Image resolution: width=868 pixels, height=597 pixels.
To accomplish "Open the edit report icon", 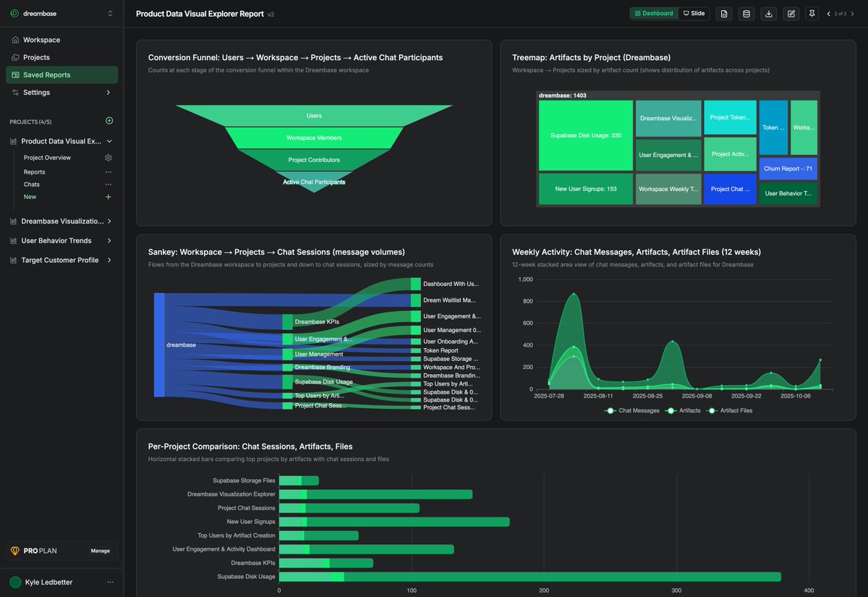I will pyautogui.click(x=790, y=13).
